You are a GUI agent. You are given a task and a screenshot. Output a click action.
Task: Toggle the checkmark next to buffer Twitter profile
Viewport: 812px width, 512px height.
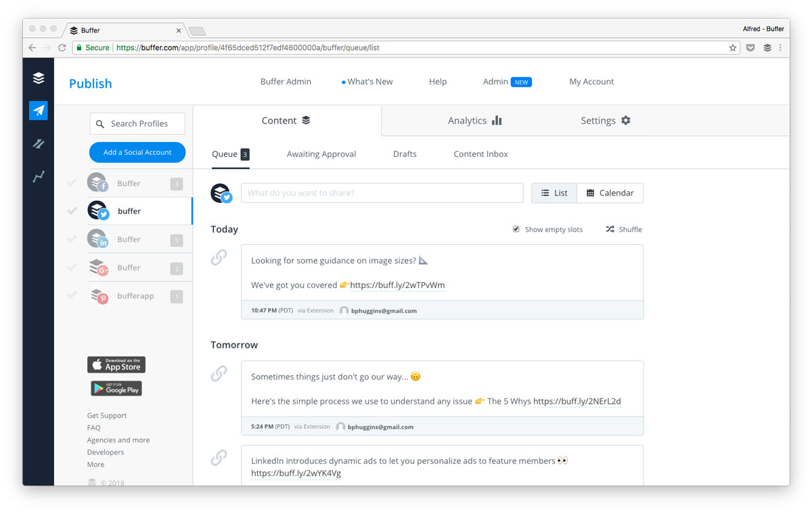pos(72,211)
